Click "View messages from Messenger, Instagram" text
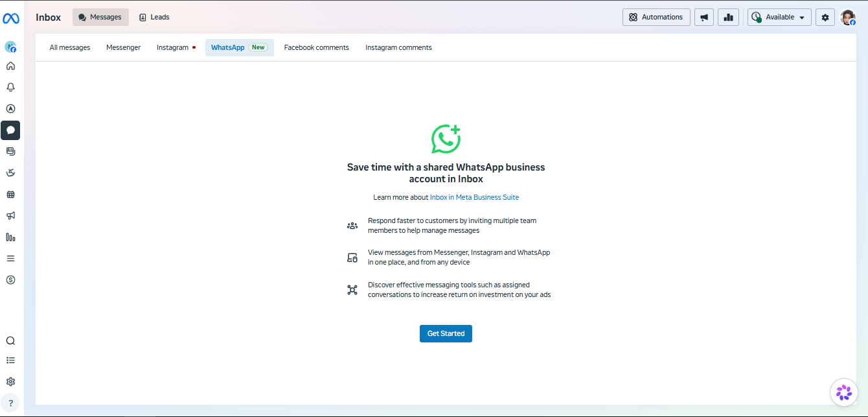Viewport: 868px width, 417px height. click(459, 257)
